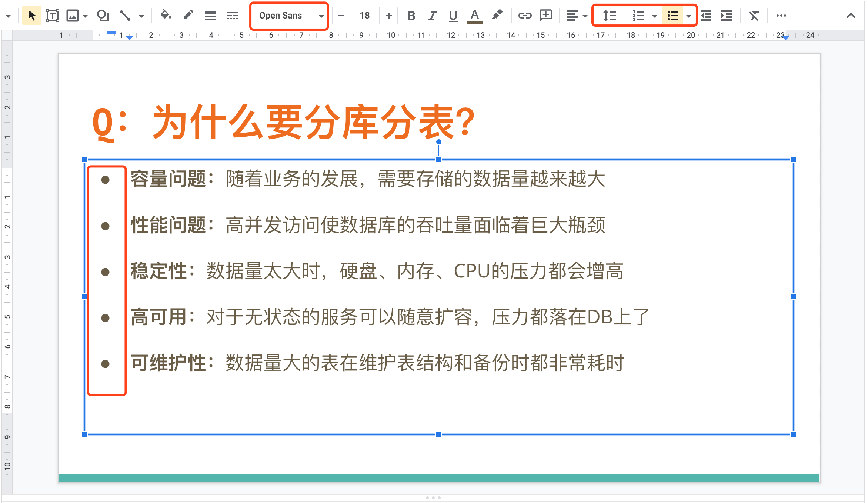Toggle the bulleted list
Viewport: 868px width, 503px height.
[672, 16]
